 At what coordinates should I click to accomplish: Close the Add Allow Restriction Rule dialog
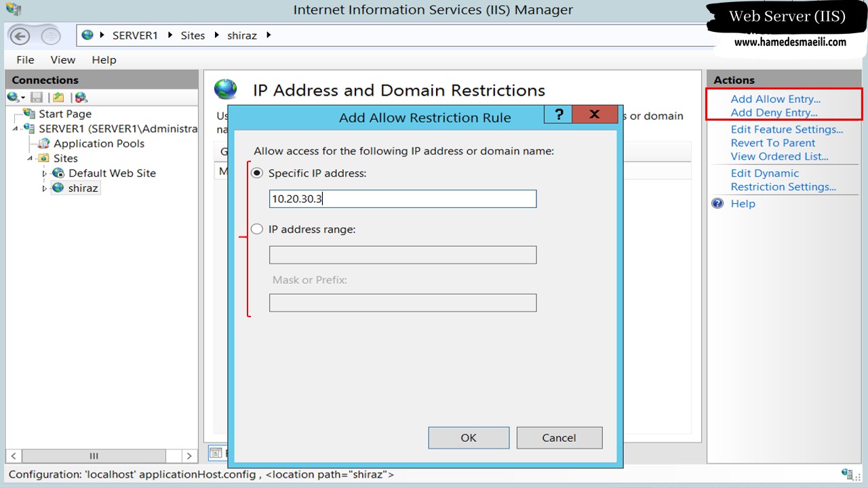595,114
